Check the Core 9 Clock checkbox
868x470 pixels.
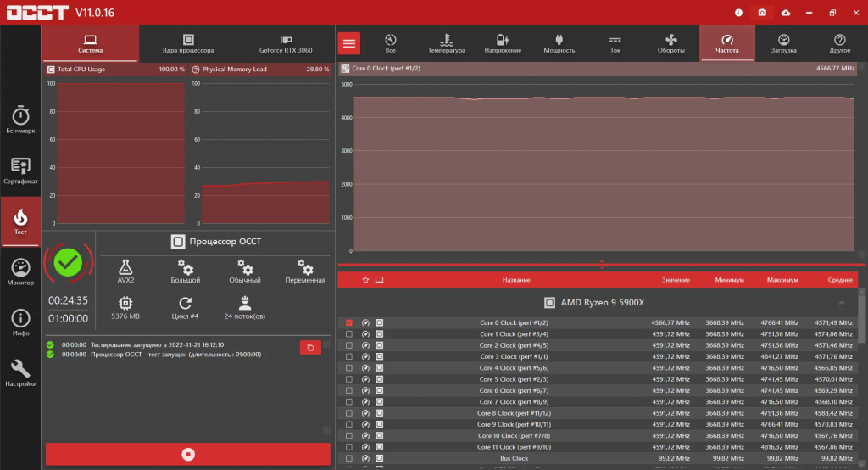pyautogui.click(x=348, y=424)
